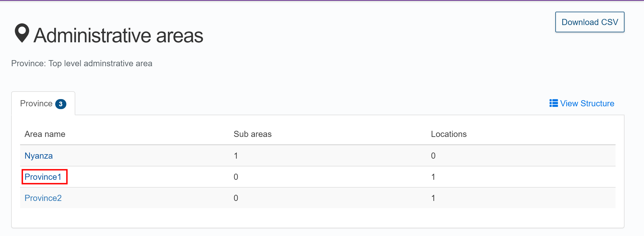
Task: Open the Province2 area link
Action: tap(43, 198)
